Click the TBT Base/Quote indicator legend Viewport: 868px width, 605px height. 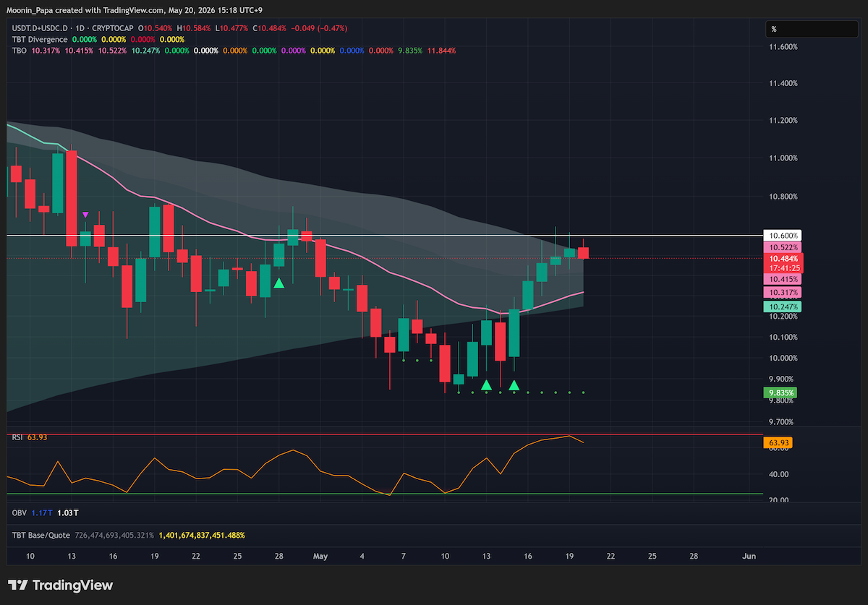(40, 535)
